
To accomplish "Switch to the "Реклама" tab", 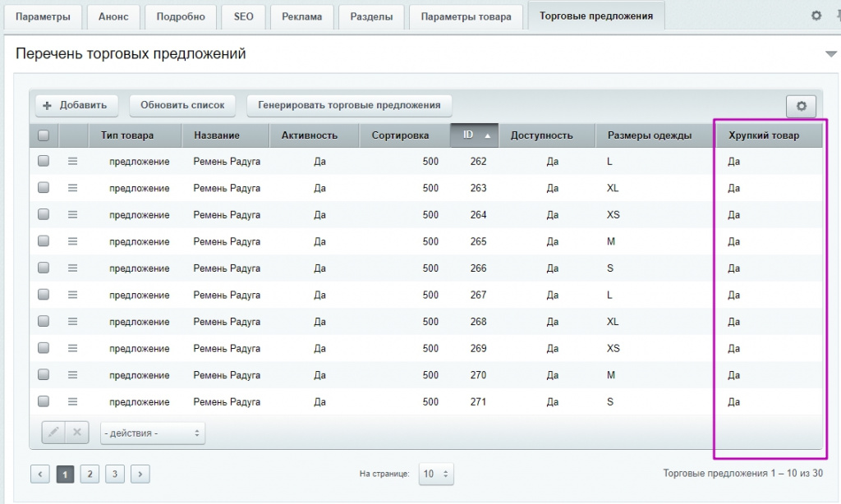I will pyautogui.click(x=302, y=16).
